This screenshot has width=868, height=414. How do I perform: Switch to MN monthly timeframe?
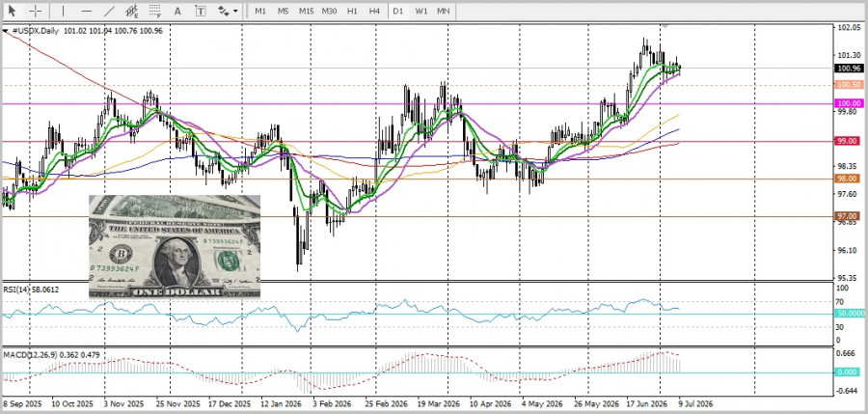point(444,11)
